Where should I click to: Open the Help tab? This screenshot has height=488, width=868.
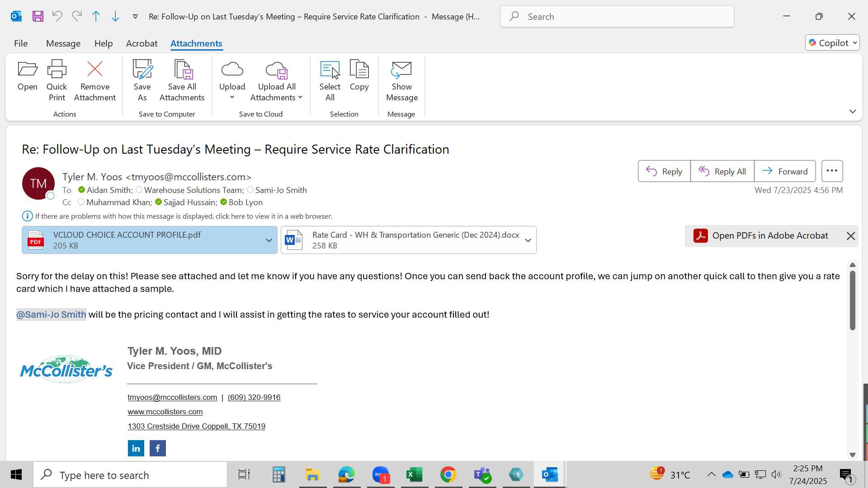tap(104, 43)
